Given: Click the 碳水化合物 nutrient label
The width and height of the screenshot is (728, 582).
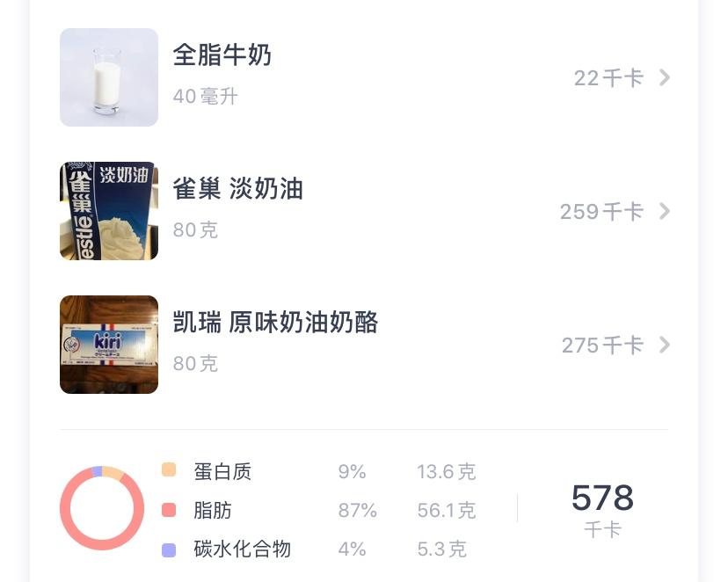Looking at the screenshot, I should pyautogui.click(x=242, y=549).
